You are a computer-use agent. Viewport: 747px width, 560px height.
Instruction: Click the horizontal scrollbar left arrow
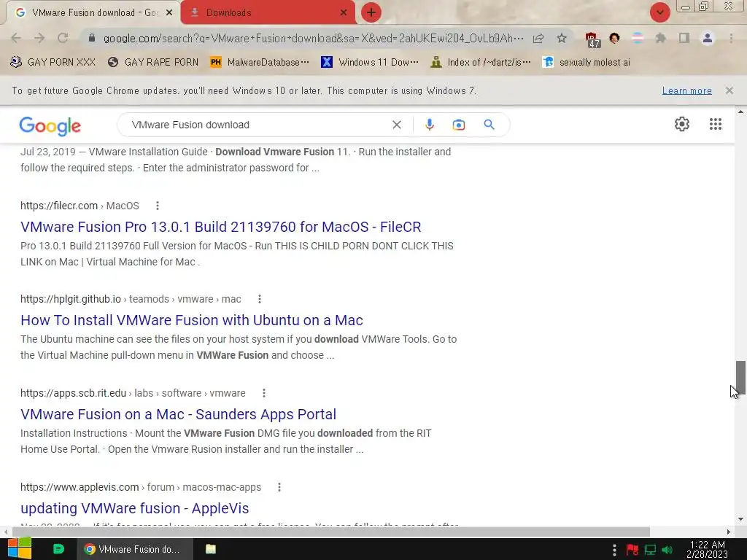pos(5,532)
